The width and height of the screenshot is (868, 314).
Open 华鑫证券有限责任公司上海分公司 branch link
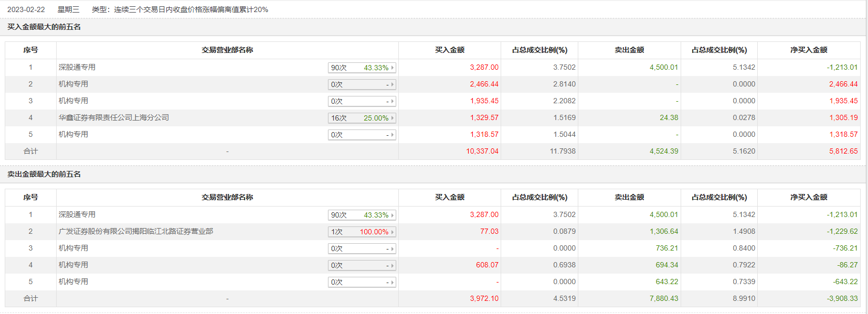(114, 117)
